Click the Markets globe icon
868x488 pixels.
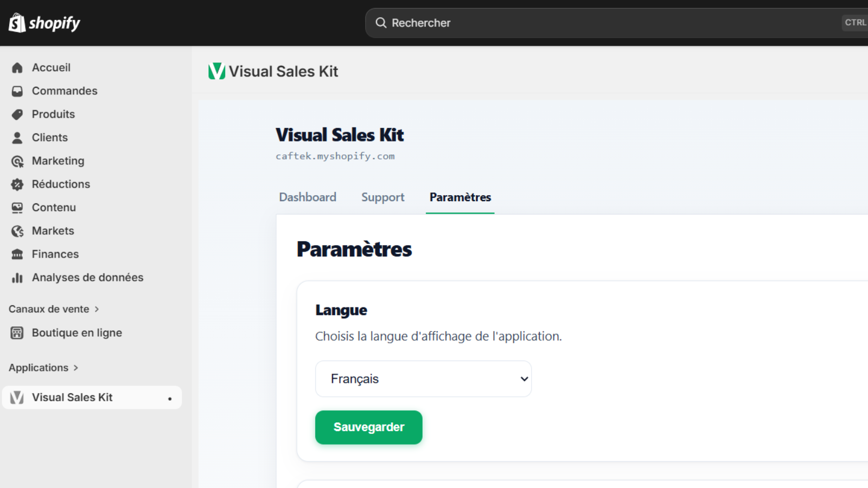[x=17, y=231]
